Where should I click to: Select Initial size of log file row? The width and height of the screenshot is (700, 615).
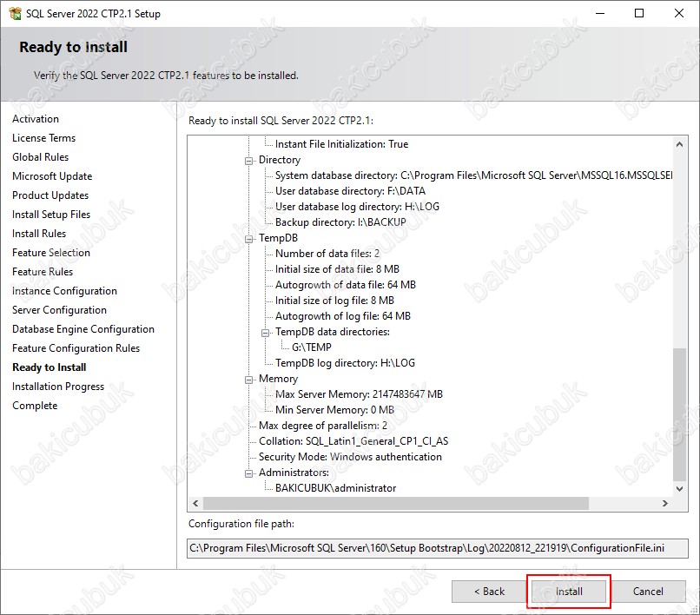(334, 301)
